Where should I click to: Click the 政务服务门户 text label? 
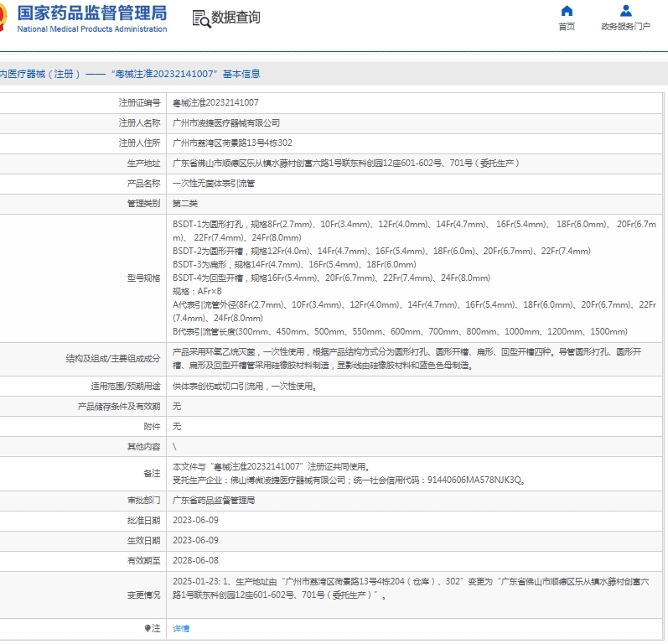click(625, 27)
